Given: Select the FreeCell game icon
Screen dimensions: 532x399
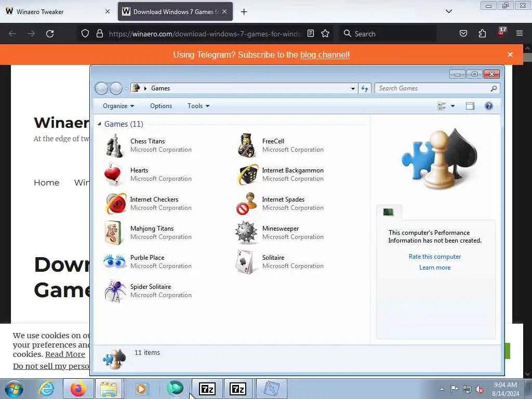Looking at the screenshot, I should (246, 145).
